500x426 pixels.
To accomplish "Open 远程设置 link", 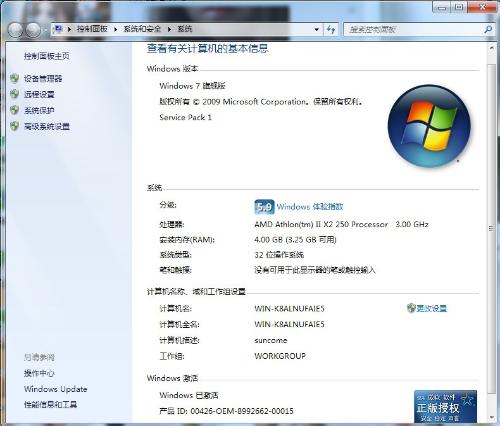I will 39,94.
